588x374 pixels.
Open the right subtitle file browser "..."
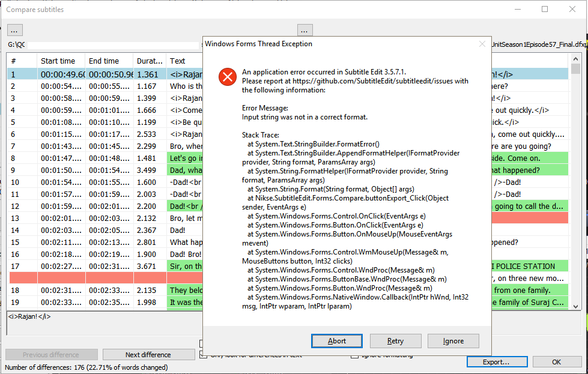305,29
